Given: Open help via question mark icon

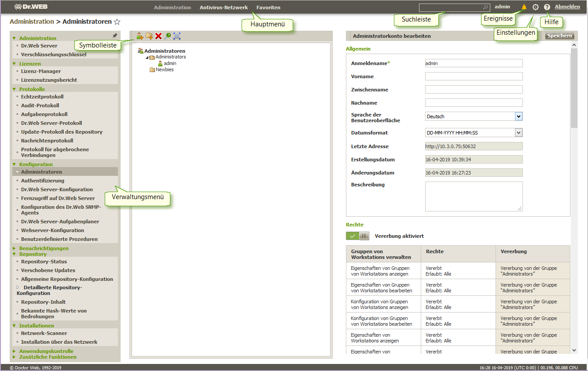Looking at the screenshot, I should (x=547, y=7).
